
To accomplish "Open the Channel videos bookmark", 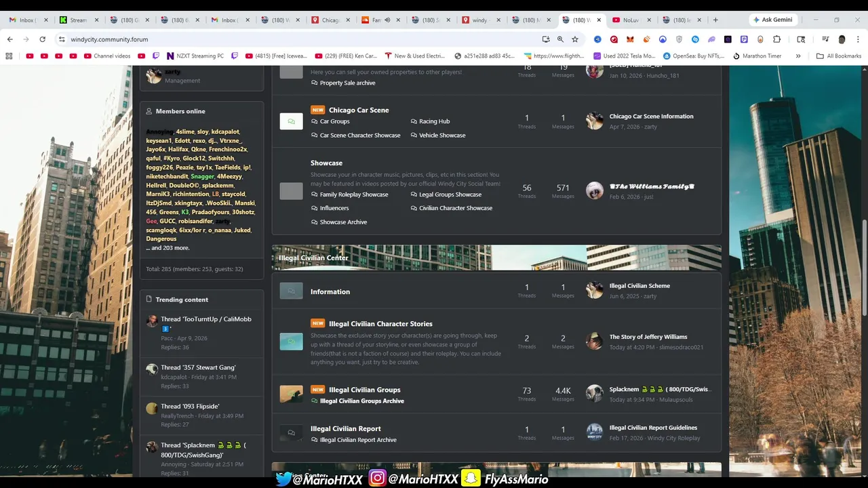I will tap(107, 56).
